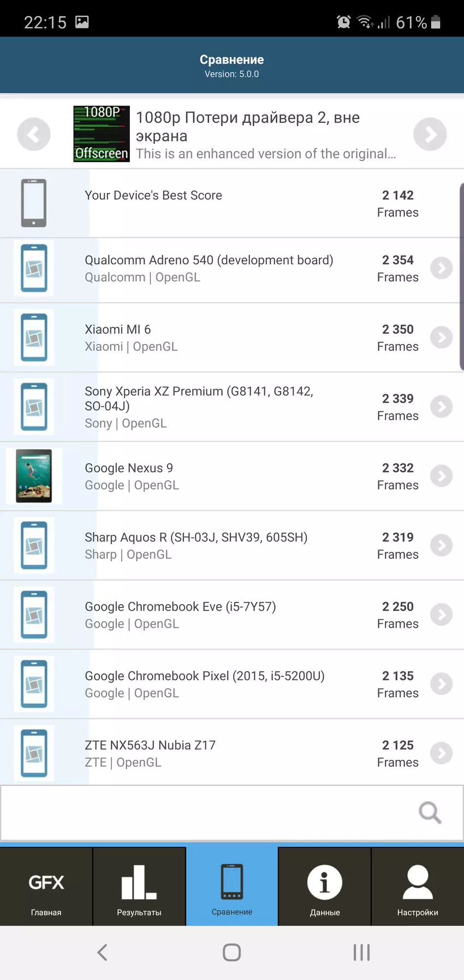Click inside the device search field
464x980 pixels.
pyautogui.click(x=207, y=812)
